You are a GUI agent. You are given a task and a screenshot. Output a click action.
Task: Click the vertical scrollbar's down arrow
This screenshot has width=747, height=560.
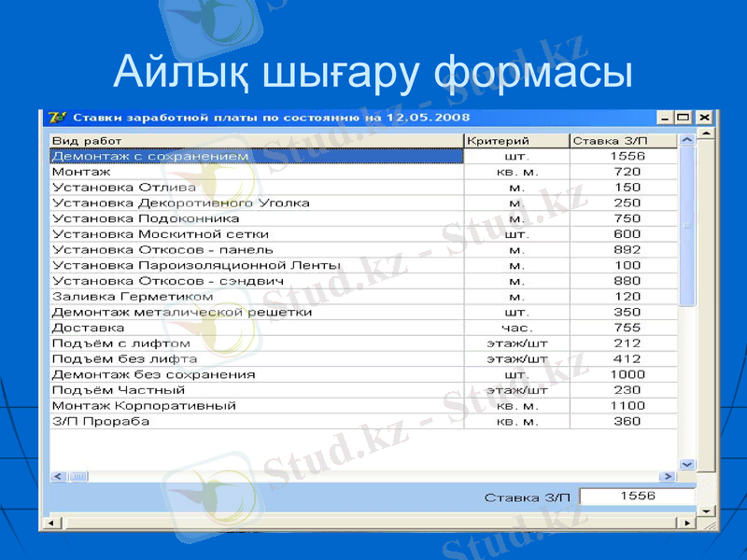(687, 464)
